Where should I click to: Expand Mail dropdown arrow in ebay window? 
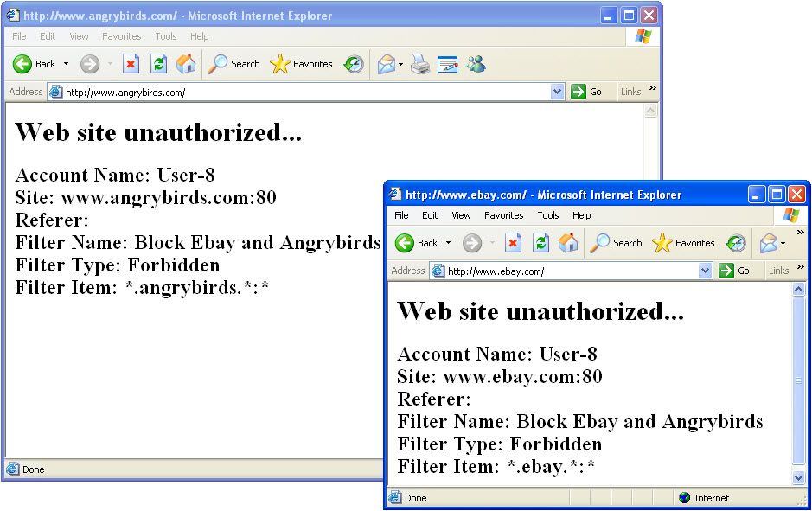(783, 243)
